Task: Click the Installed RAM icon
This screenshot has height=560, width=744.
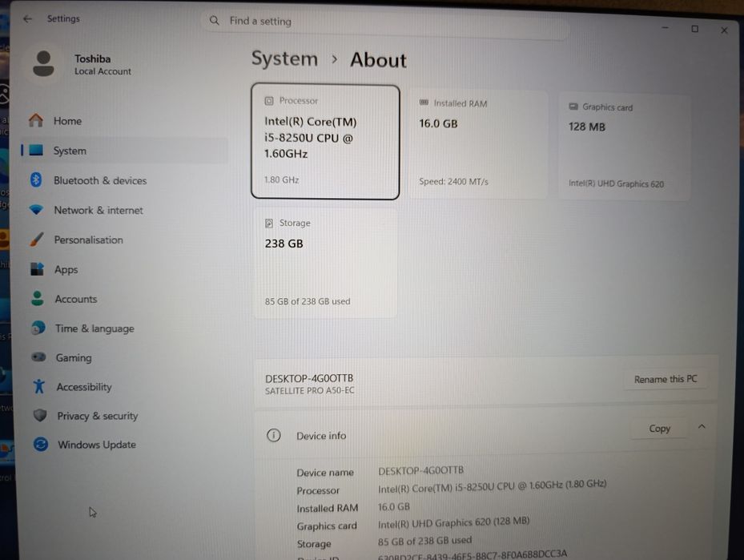Action: (424, 103)
